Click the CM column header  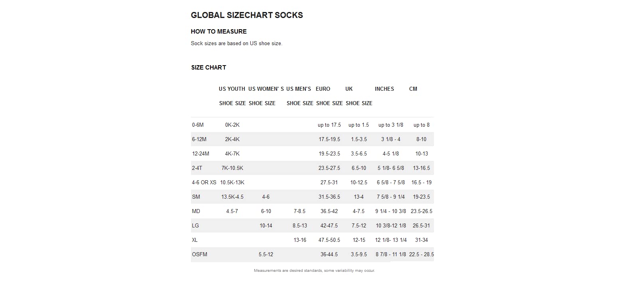pyautogui.click(x=413, y=89)
